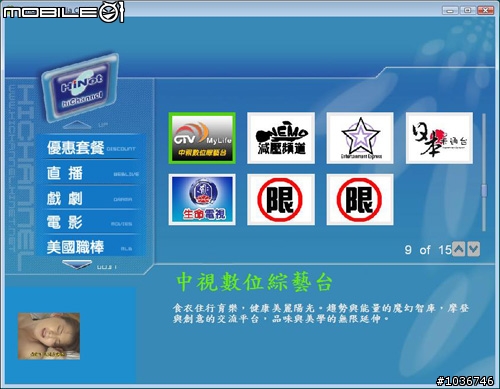
Task: Open the Entertainment Express star channel
Action: (360, 138)
